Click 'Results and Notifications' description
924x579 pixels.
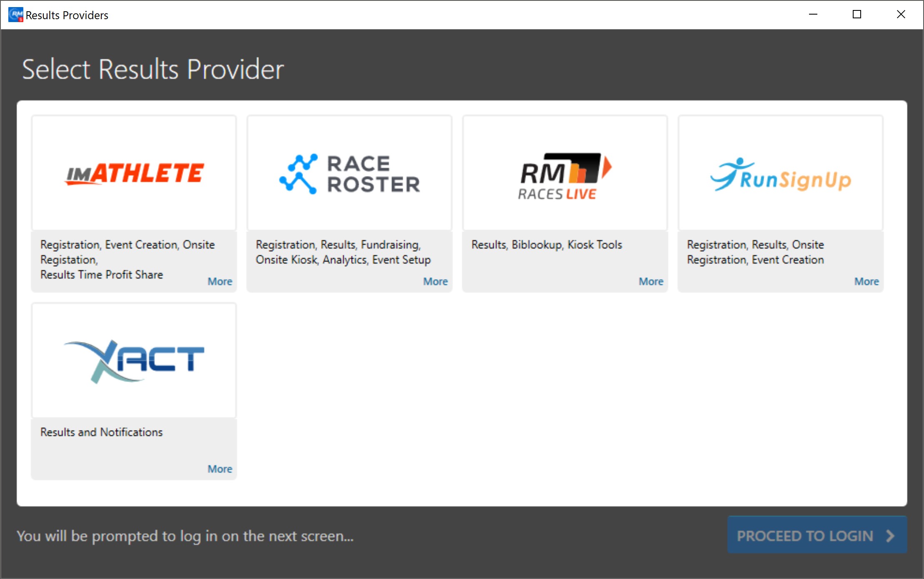(102, 432)
